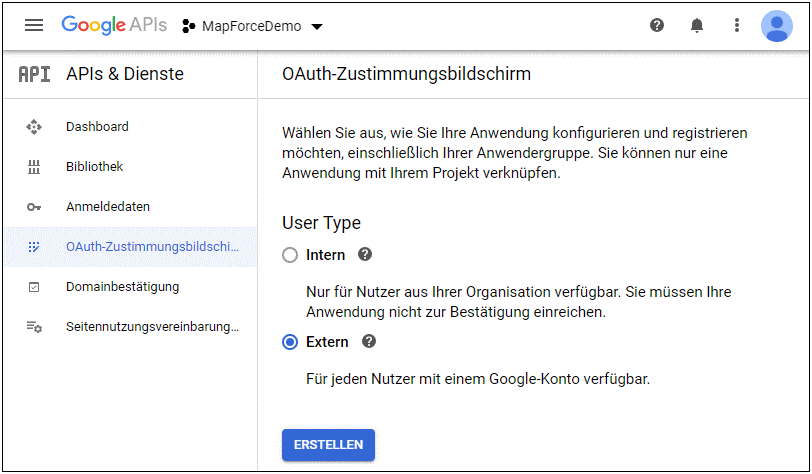Show help tooltip next to Extern
Image resolution: width=812 pixels, height=474 pixels.
click(369, 342)
